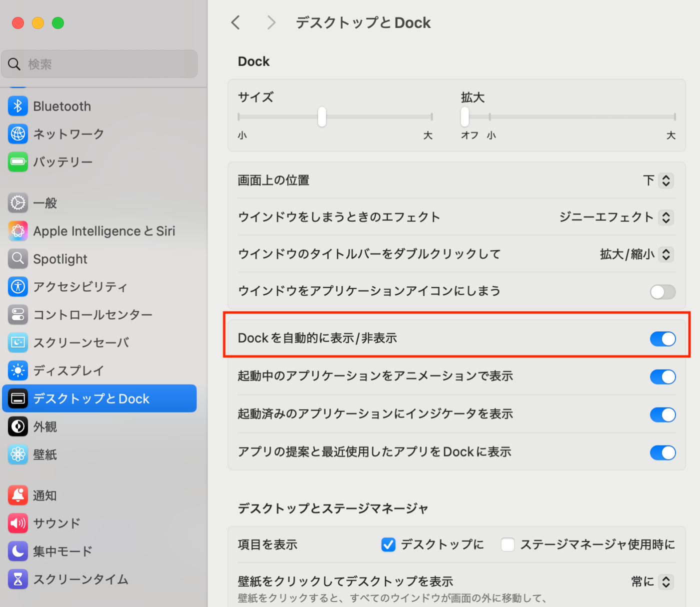Select 壁紙 label in the sidebar
700x607 pixels.
click(x=45, y=454)
